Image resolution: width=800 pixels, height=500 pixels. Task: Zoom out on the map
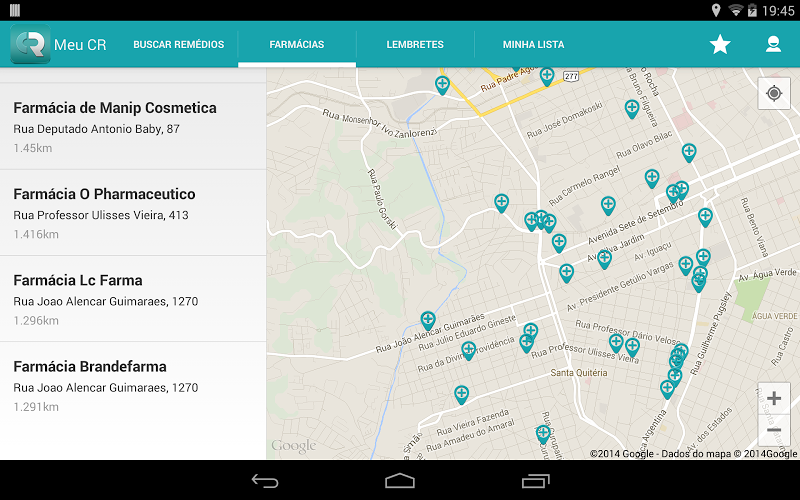[x=774, y=430]
